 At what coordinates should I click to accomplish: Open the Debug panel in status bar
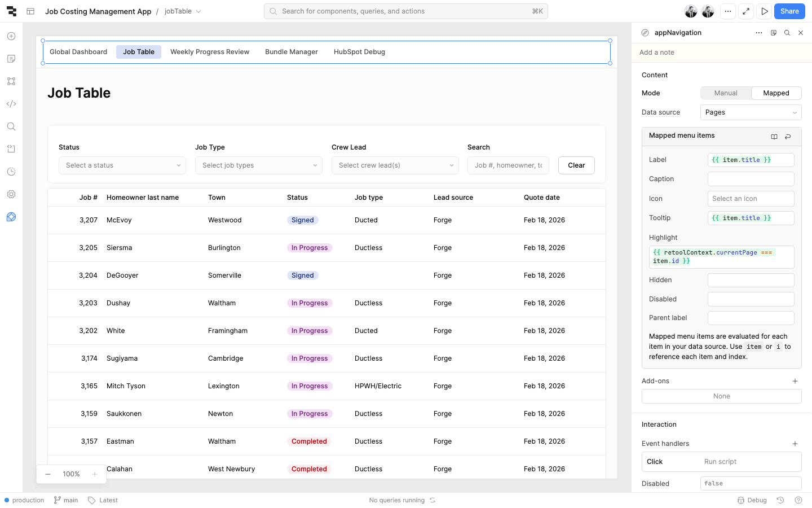752,500
